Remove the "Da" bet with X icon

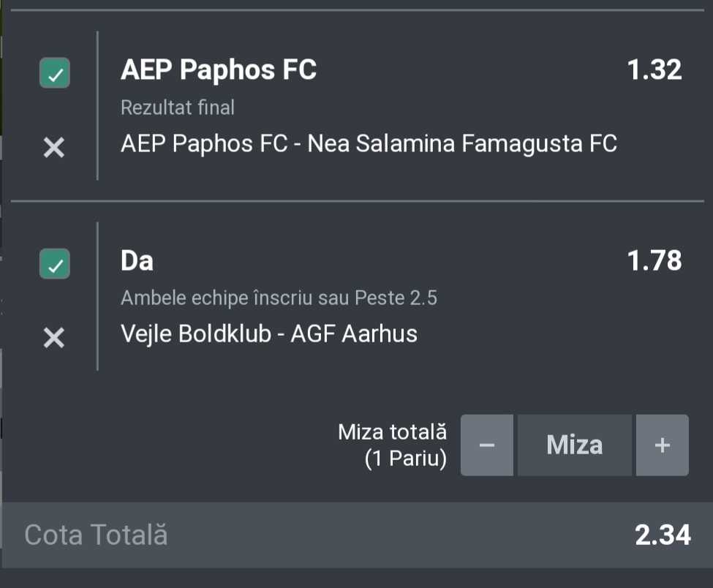tap(54, 338)
